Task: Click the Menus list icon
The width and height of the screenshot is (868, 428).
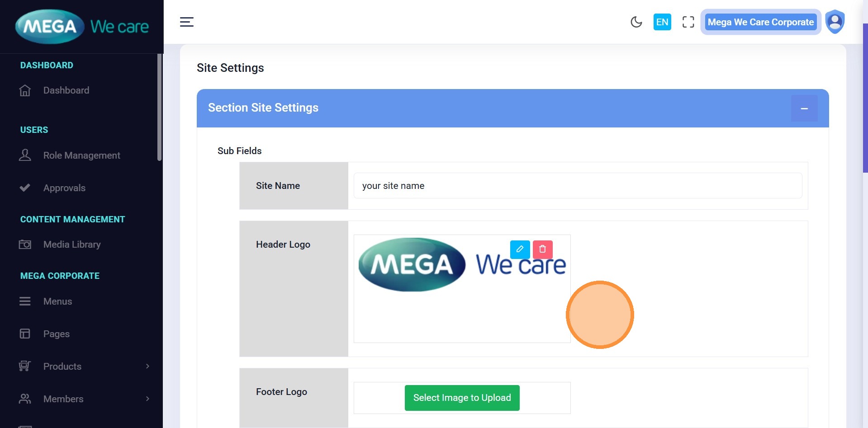Action: point(25,301)
